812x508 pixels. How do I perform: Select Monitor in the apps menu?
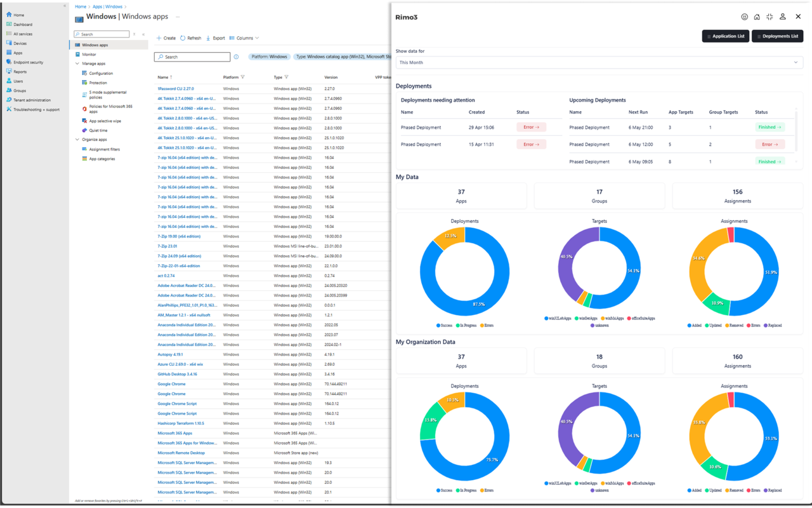pyautogui.click(x=89, y=55)
